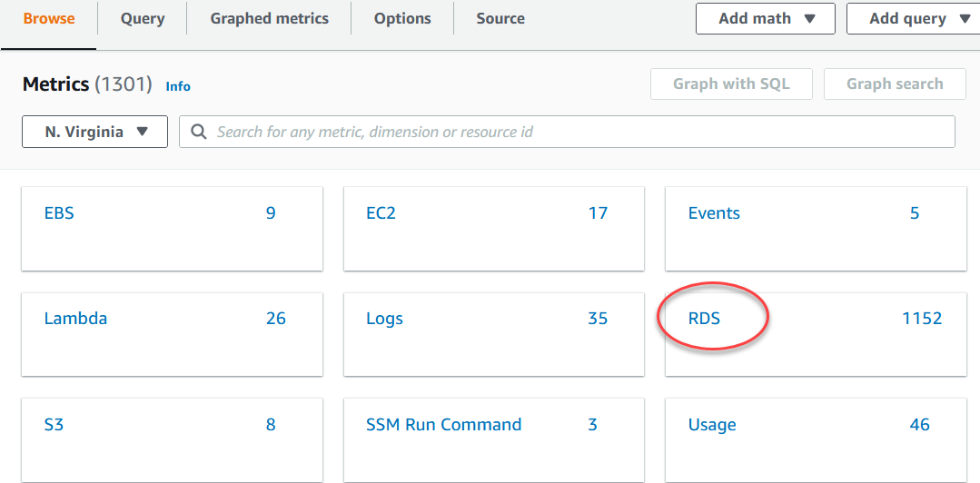The width and height of the screenshot is (980, 483).
Task: Open the Info link beside Metrics
Action: pyautogui.click(x=178, y=86)
